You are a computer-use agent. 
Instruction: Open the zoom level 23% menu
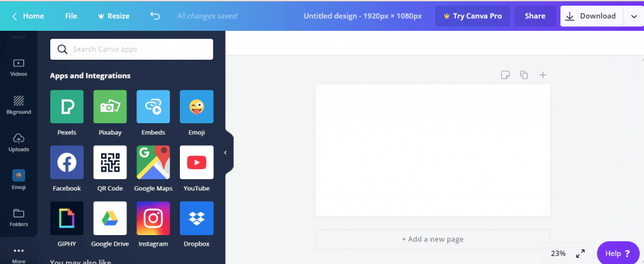(x=558, y=253)
